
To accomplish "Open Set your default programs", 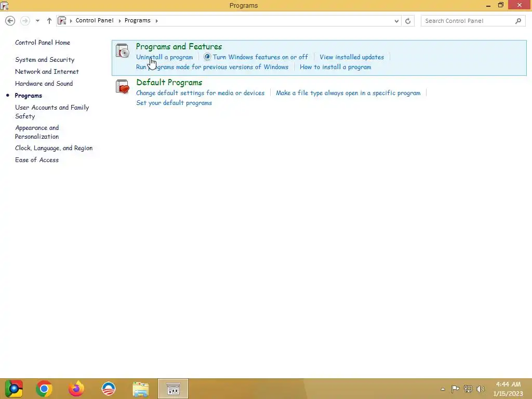I will tap(174, 103).
